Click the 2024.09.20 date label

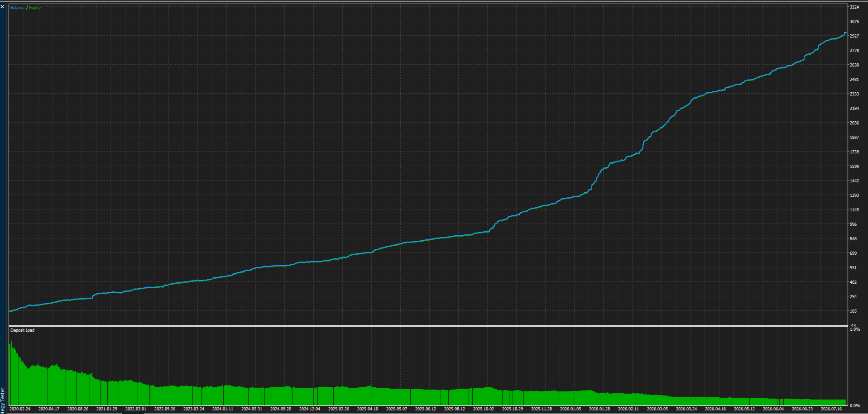(x=281, y=409)
